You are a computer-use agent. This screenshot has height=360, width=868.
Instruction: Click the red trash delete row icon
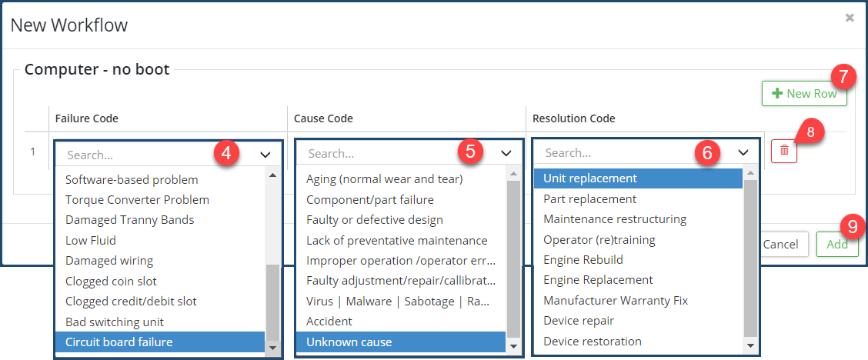click(x=783, y=151)
